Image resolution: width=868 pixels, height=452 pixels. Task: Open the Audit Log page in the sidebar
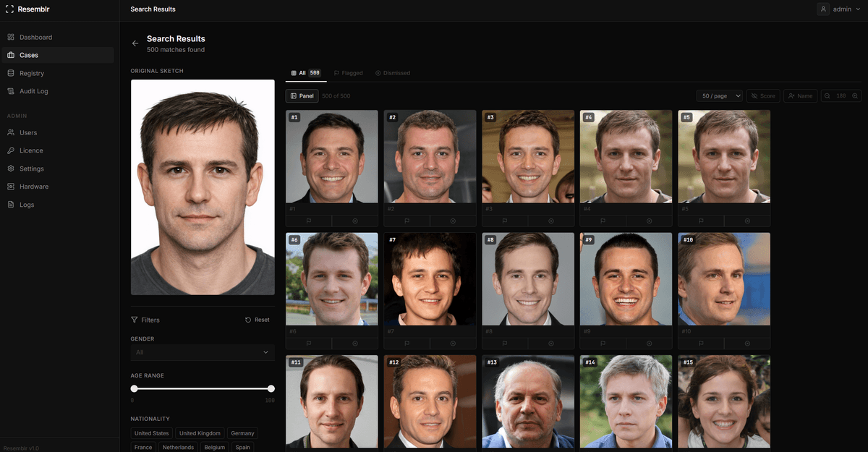coord(33,91)
